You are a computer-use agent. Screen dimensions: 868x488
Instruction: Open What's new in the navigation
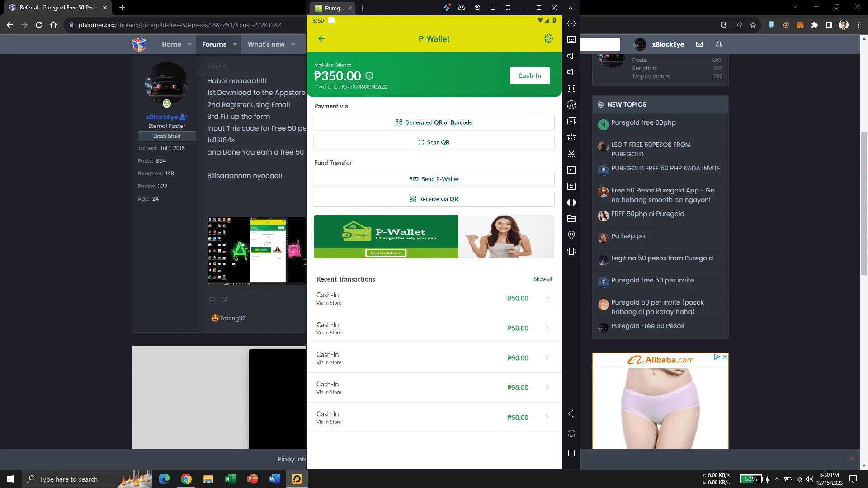pos(266,44)
